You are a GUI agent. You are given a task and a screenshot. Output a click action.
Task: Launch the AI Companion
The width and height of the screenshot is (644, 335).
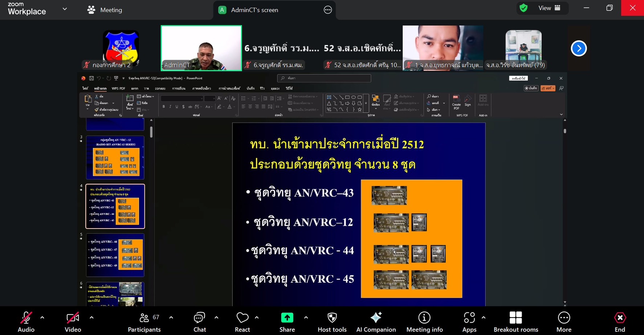(376, 322)
